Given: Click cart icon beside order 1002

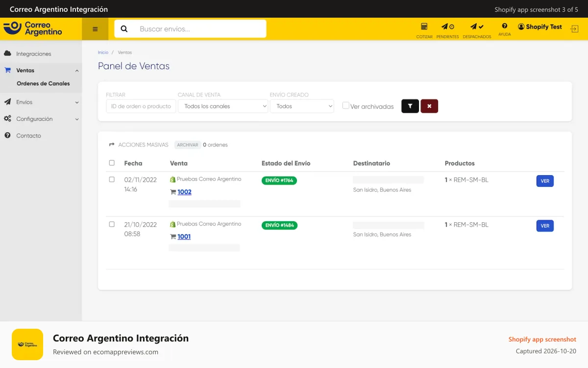Looking at the screenshot, I should (173, 192).
